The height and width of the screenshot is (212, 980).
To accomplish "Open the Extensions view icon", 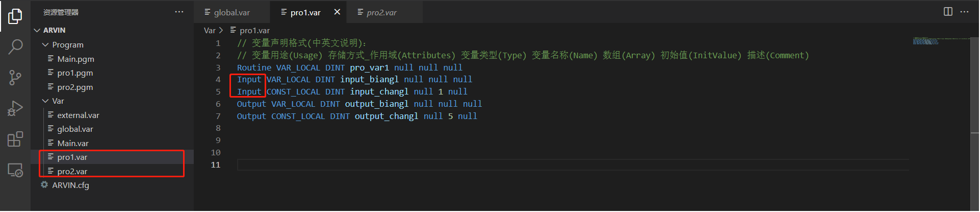I will (15, 139).
